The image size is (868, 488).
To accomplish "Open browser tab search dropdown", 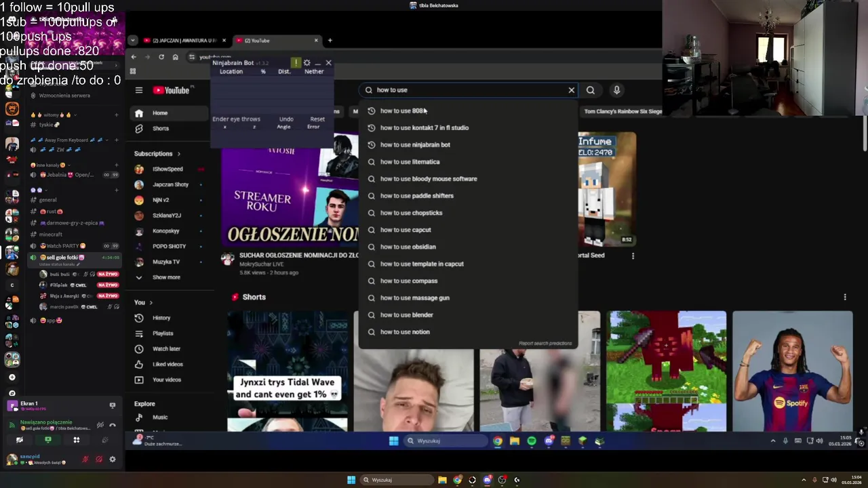I will (133, 41).
